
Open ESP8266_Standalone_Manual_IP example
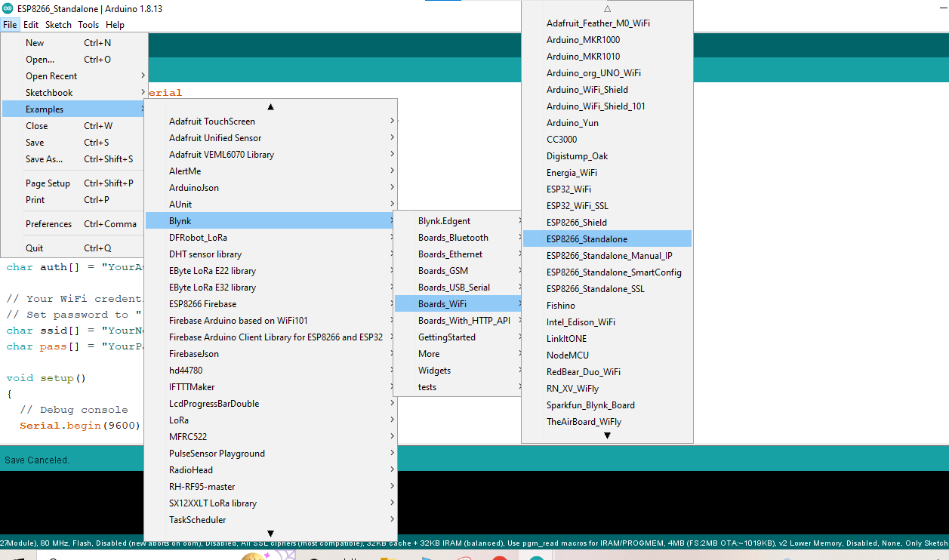pyautogui.click(x=607, y=256)
